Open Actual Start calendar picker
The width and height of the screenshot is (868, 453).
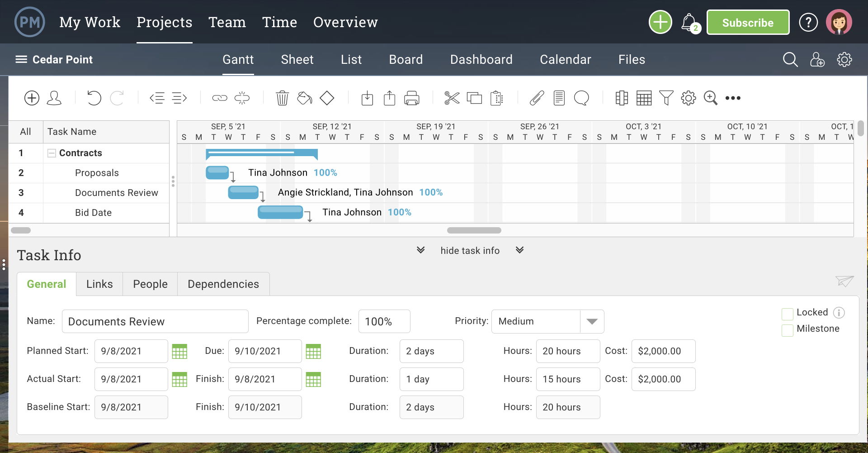tap(179, 380)
